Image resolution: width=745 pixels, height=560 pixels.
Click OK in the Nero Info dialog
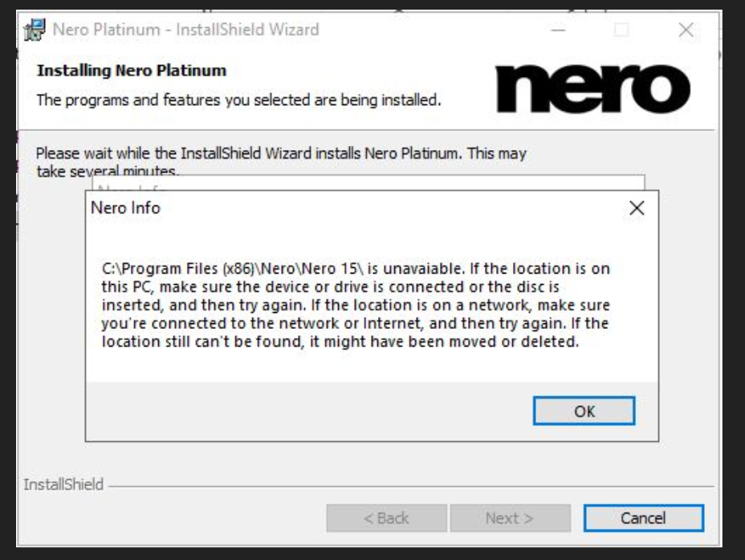click(x=584, y=411)
